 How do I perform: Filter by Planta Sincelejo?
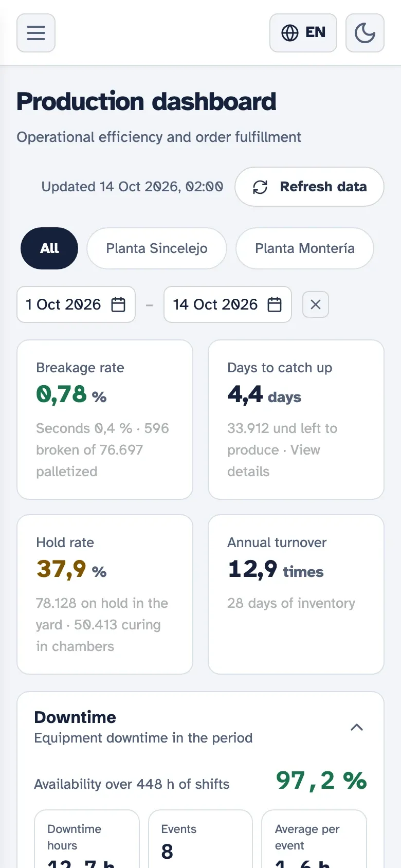(x=157, y=248)
